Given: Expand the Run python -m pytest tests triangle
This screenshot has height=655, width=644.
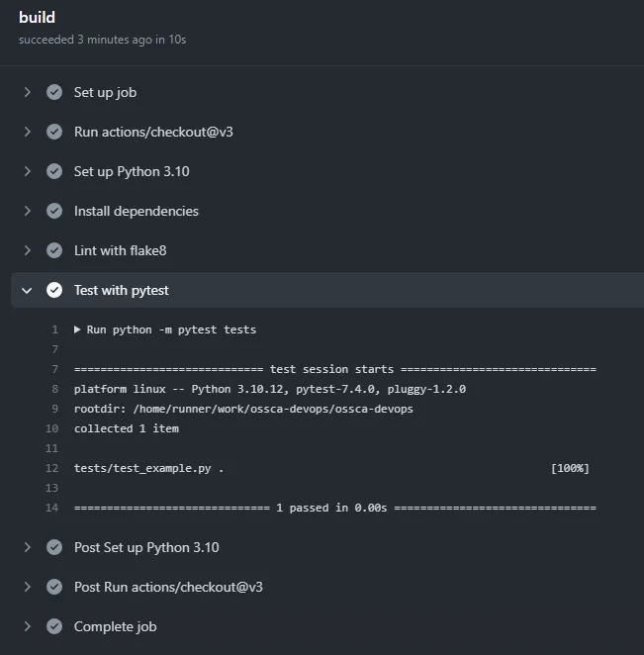Looking at the screenshot, I should [x=77, y=329].
